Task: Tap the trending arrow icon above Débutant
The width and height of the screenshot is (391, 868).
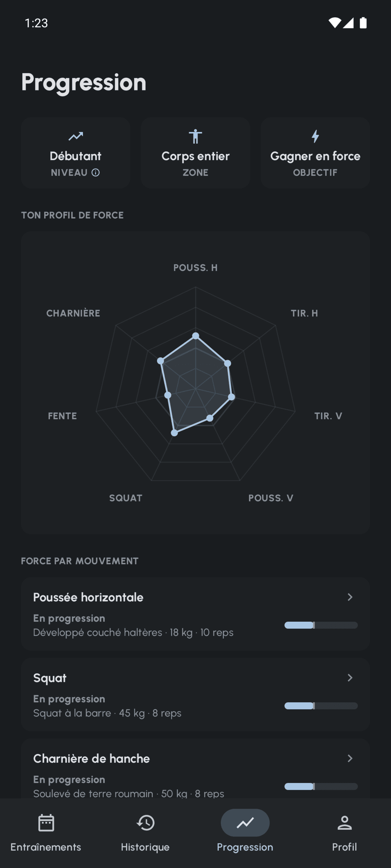Action: (x=76, y=136)
